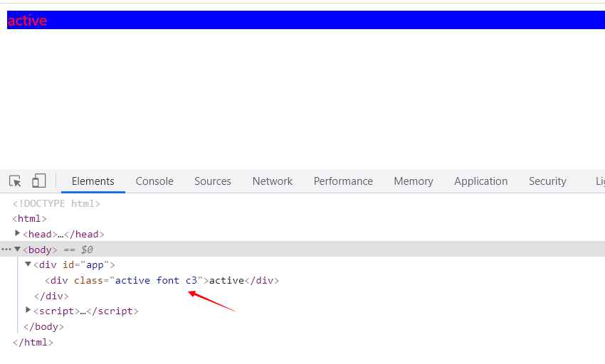This screenshot has width=605, height=364.
Task: Select the <body> == $0 row
Action: 302,250
